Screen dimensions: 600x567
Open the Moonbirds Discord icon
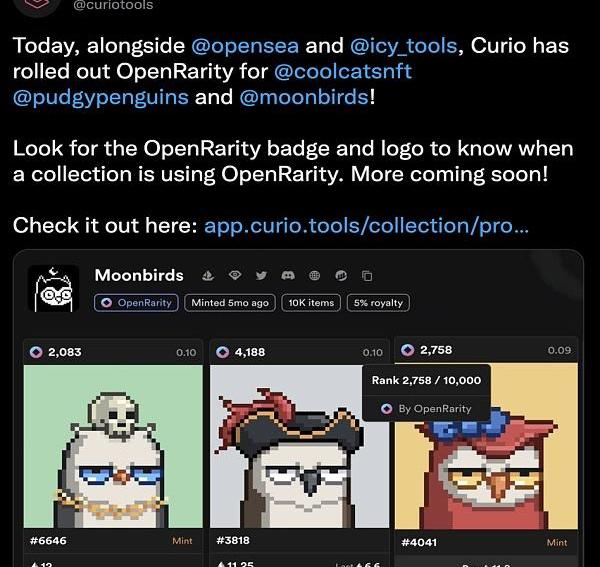288,275
